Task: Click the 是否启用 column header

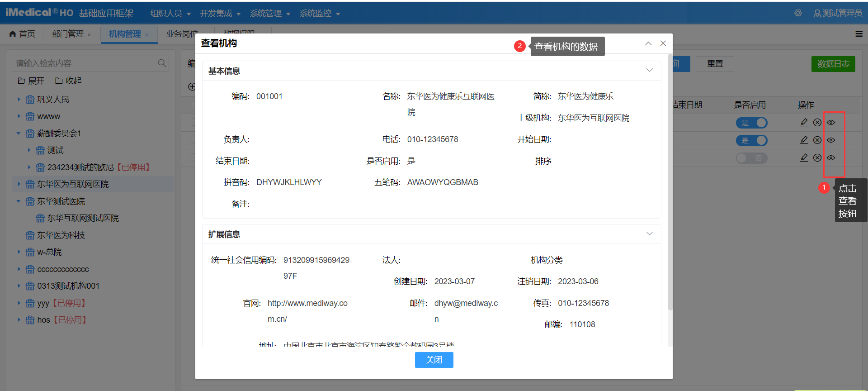Action: coord(750,105)
